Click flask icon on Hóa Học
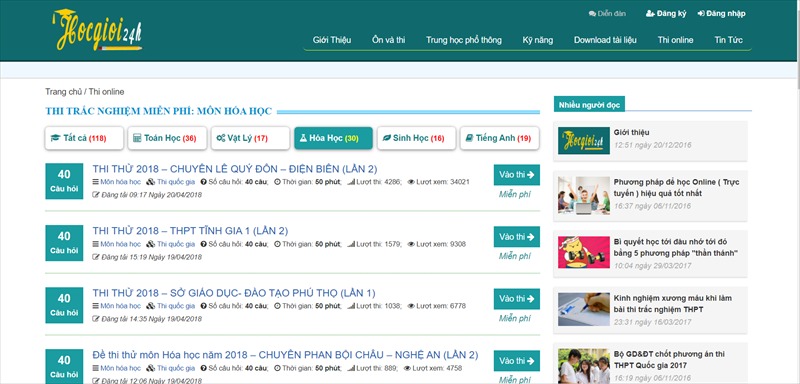 [303, 138]
